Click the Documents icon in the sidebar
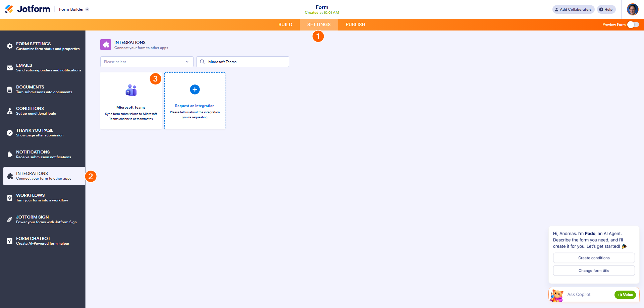644x308 pixels. point(10,89)
